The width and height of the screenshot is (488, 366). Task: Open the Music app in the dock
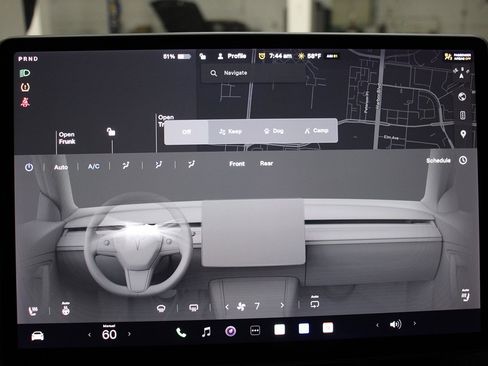click(x=206, y=332)
